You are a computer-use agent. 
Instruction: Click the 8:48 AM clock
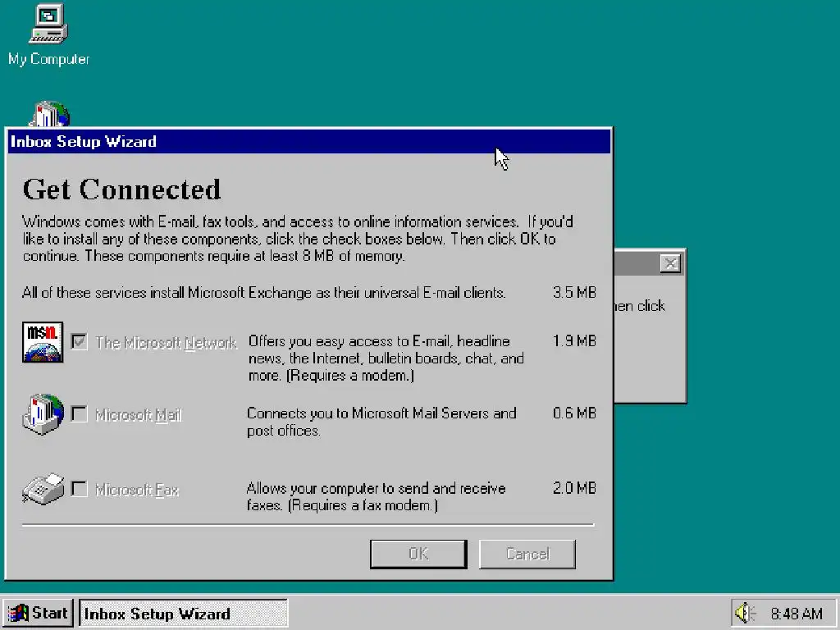click(x=797, y=614)
